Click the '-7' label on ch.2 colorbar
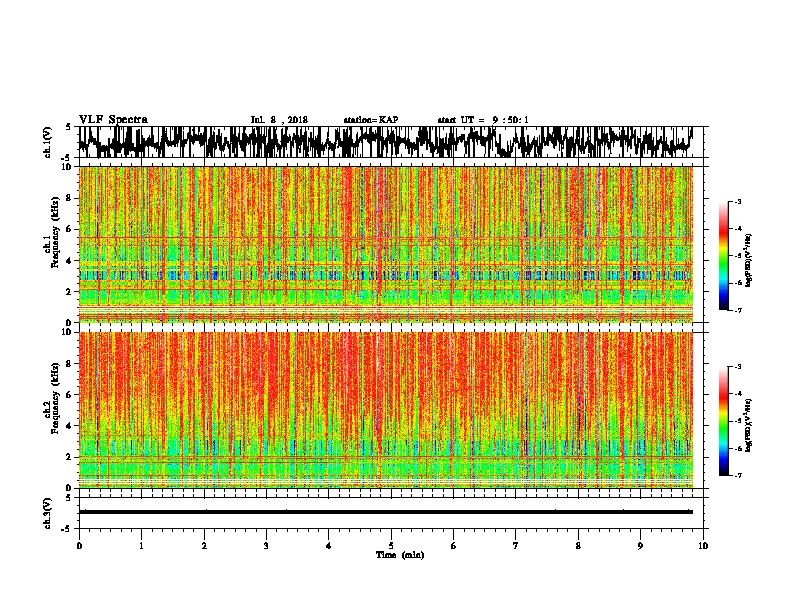 click(737, 475)
